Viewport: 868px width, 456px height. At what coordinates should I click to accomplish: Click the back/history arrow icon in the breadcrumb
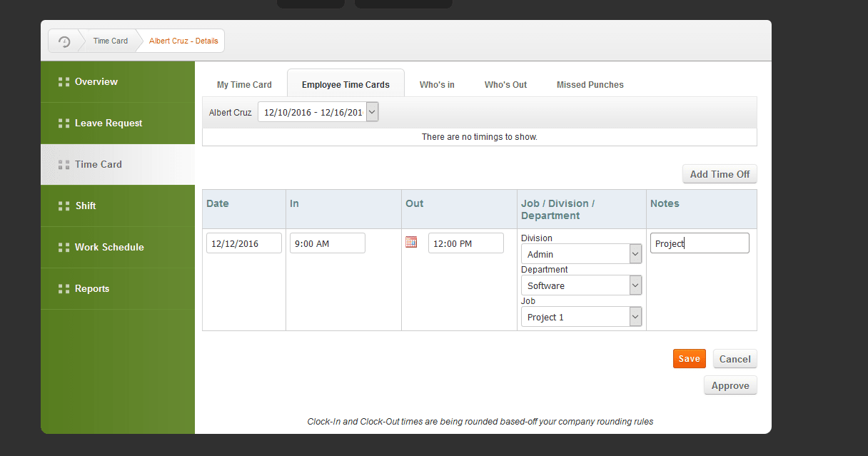[64, 41]
